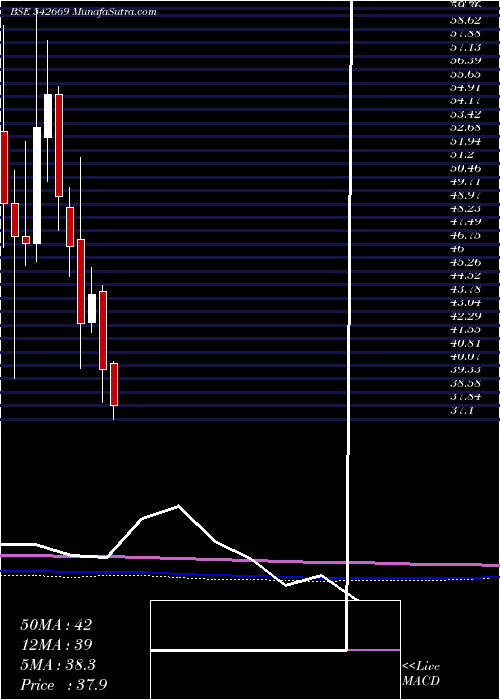
Task: Click the 38.58 price axis label
Action: pyautogui.click(x=465, y=383)
